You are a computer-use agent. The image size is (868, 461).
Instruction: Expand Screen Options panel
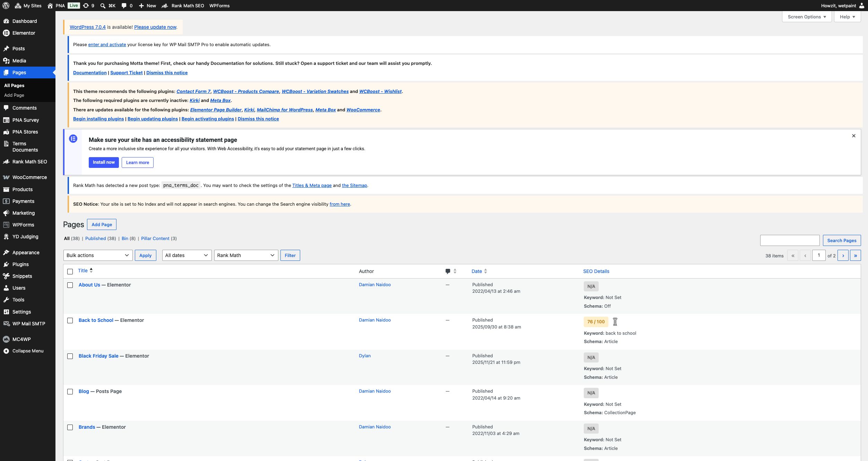[807, 17]
